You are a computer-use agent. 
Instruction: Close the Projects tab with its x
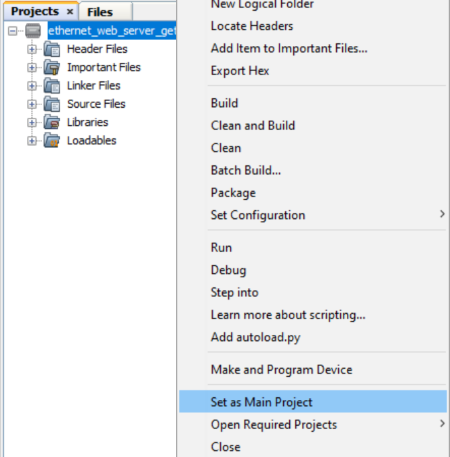pos(70,12)
